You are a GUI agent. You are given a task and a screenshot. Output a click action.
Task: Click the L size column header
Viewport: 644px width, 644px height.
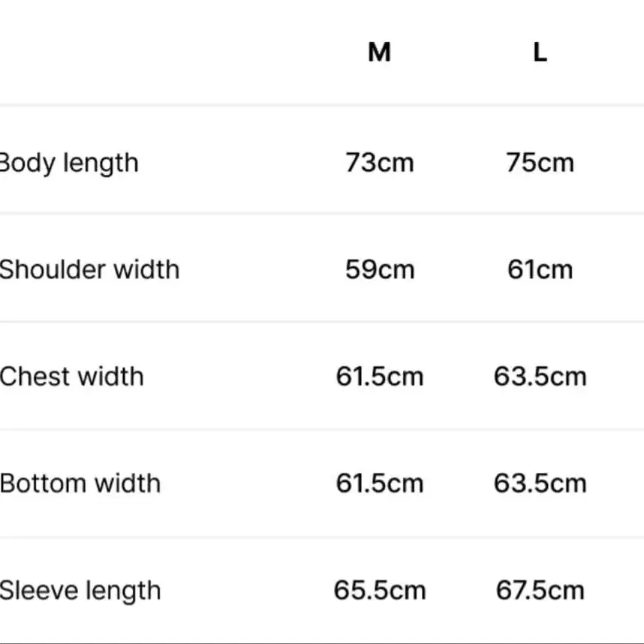point(540,53)
